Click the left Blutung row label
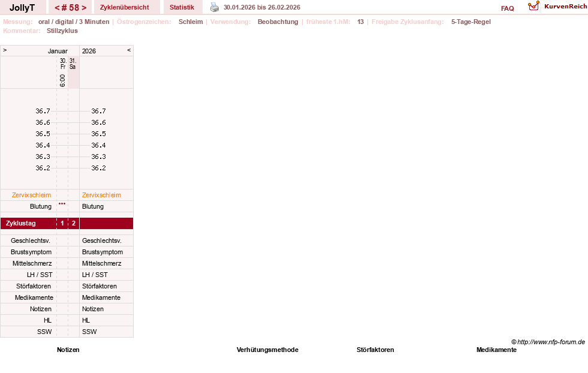 [x=41, y=206]
